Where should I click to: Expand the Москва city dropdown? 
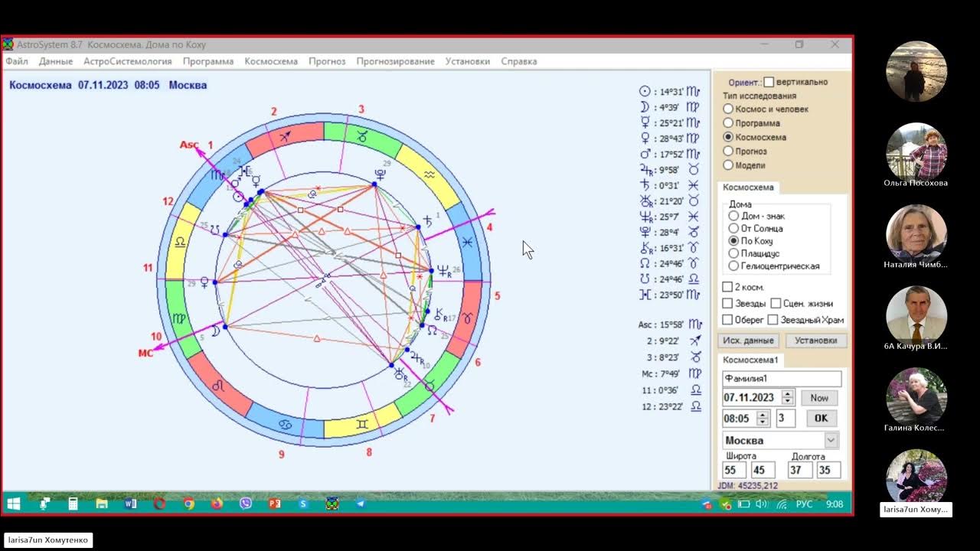[831, 440]
